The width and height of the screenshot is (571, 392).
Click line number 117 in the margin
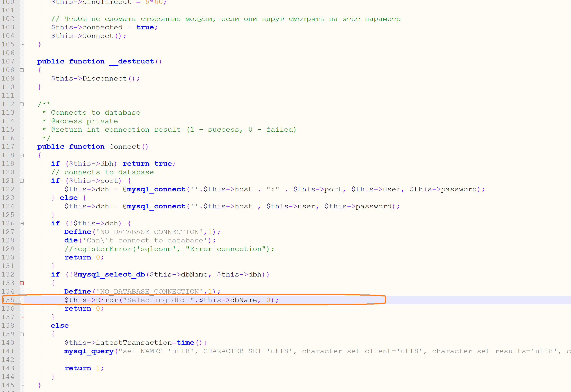pos(8,147)
